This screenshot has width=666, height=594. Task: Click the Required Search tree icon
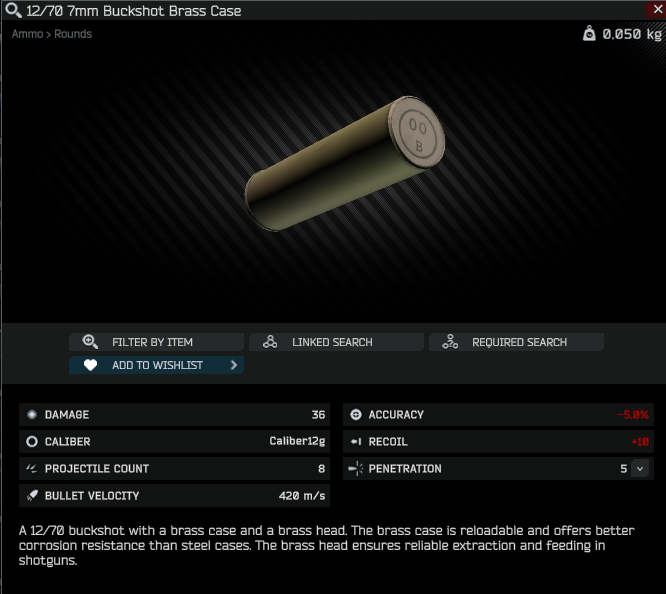pyautogui.click(x=450, y=342)
